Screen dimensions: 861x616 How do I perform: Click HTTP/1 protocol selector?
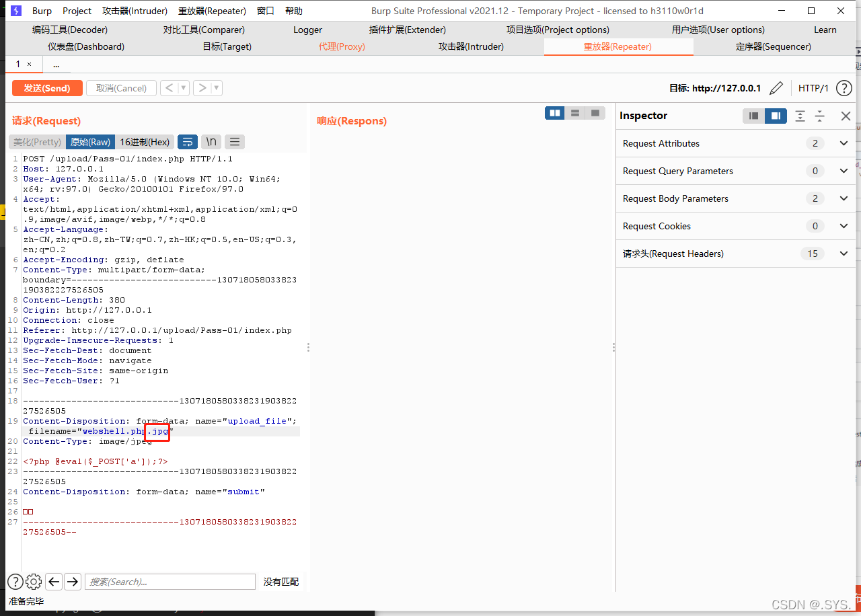813,88
